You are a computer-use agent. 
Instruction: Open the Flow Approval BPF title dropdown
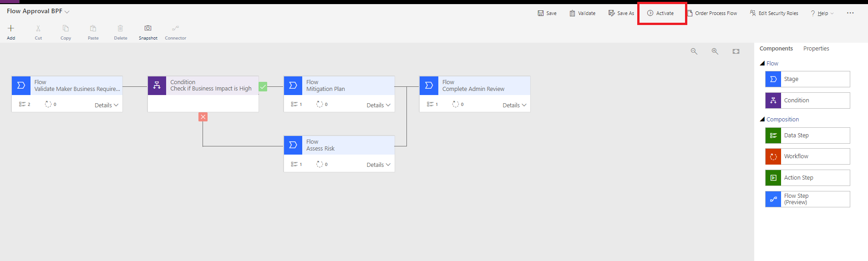pyautogui.click(x=67, y=12)
